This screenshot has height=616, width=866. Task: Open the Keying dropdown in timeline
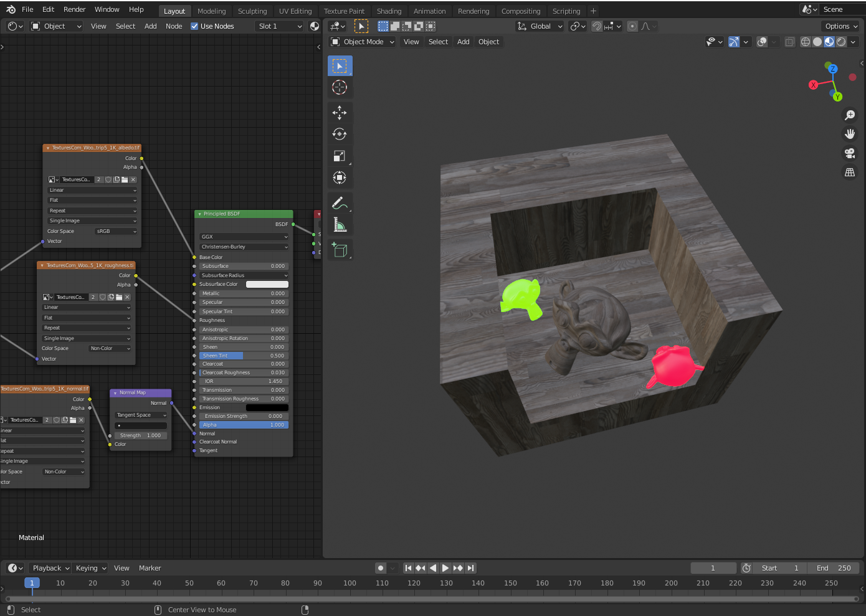pyautogui.click(x=91, y=568)
